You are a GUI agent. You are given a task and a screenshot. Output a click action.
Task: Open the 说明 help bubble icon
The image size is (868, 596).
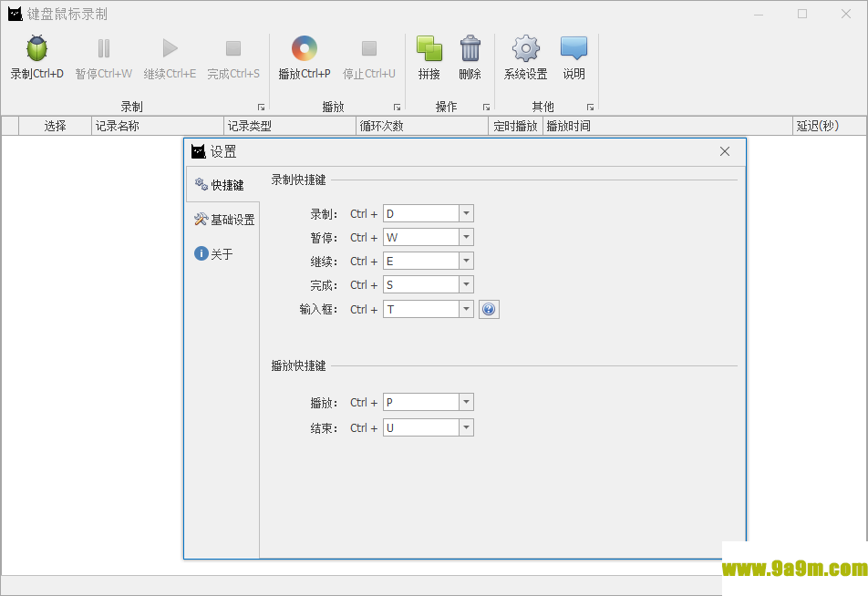(x=574, y=48)
